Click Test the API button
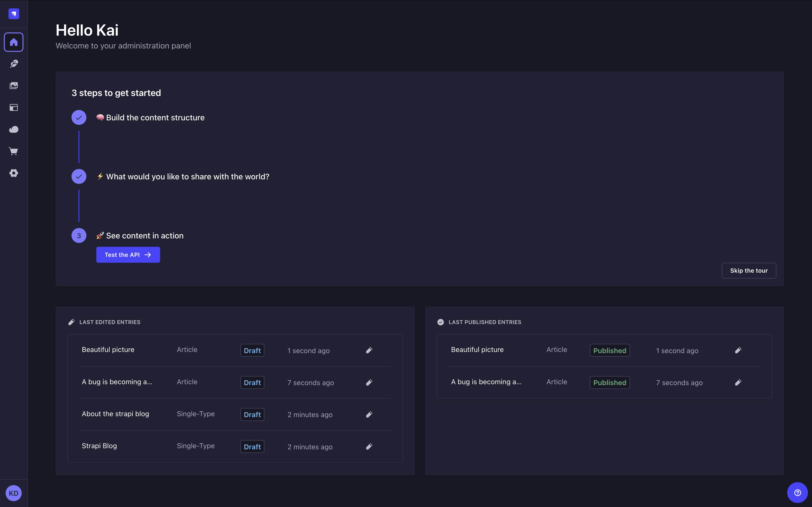This screenshot has width=812, height=507. click(128, 254)
